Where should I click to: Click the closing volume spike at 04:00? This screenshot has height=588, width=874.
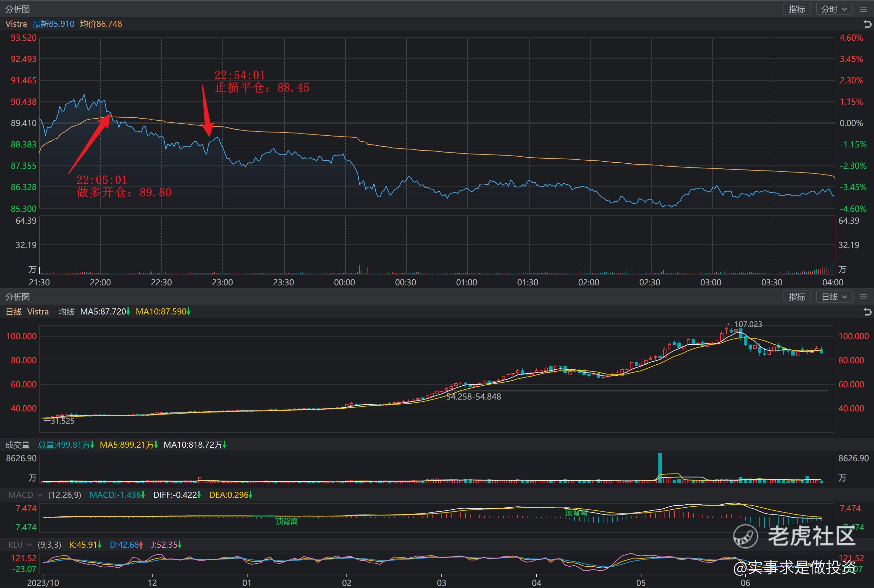tap(835, 245)
